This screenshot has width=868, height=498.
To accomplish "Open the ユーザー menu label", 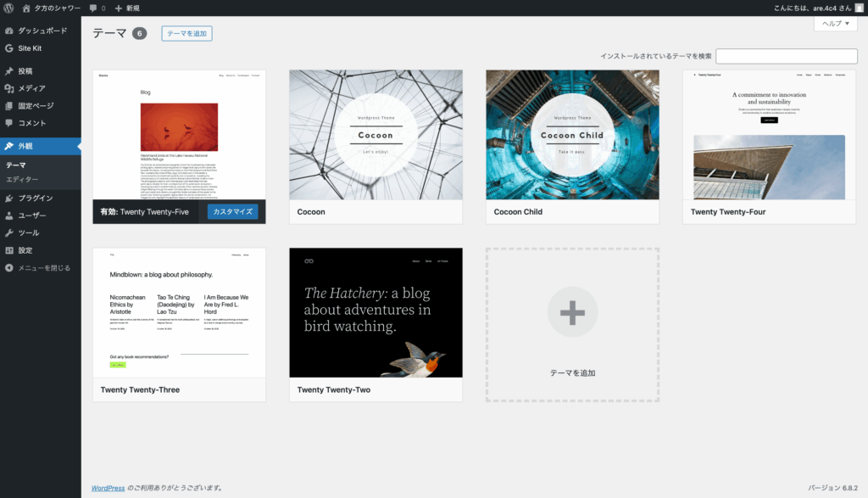I will point(32,215).
